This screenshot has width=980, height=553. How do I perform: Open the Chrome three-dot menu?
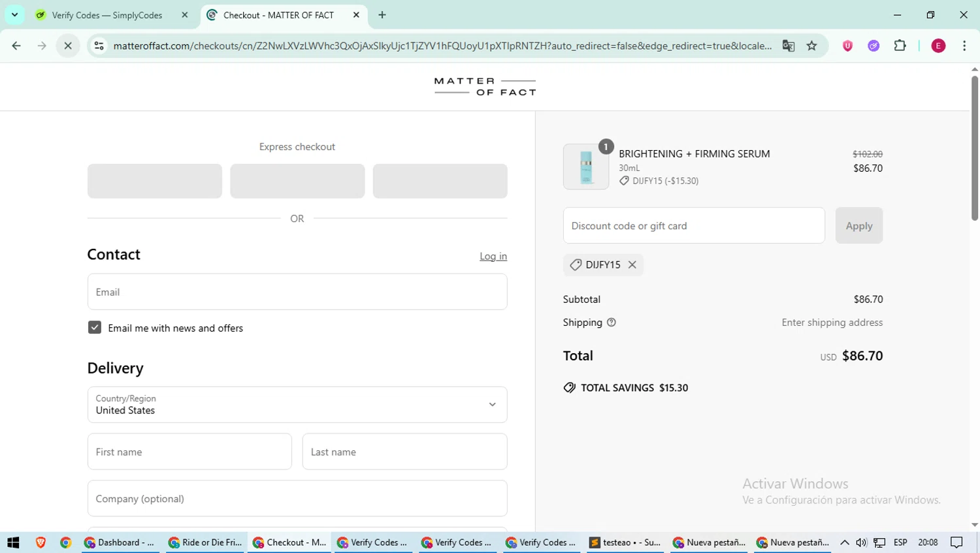(x=964, y=46)
